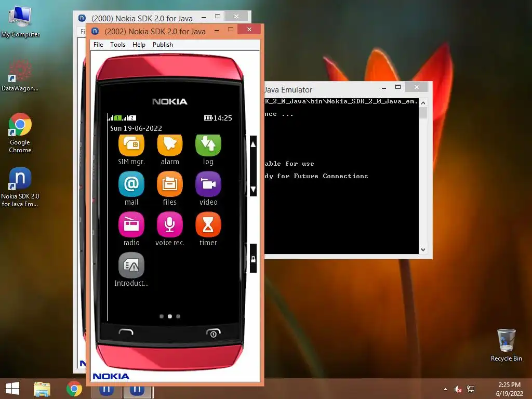Click the (2002) Nokia SDK window title icon
Image resolution: width=532 pixels, height=399 pixels.
[96, 31]
